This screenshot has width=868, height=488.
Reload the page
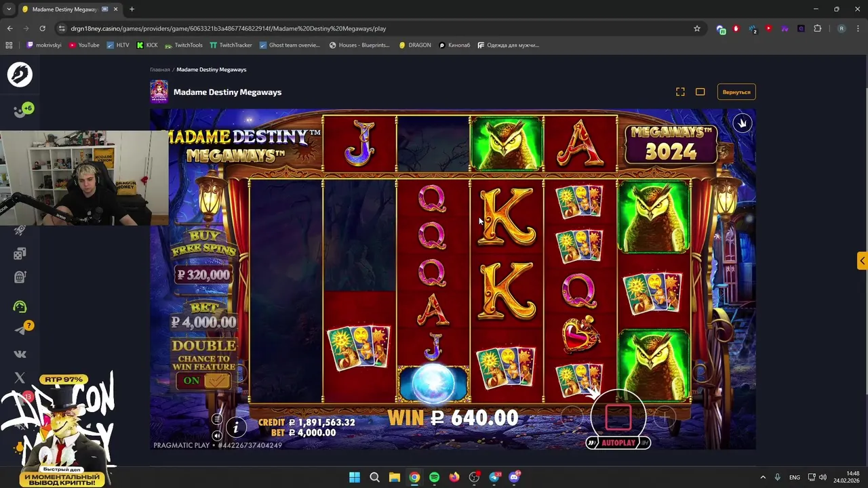[x=42, y=28]
